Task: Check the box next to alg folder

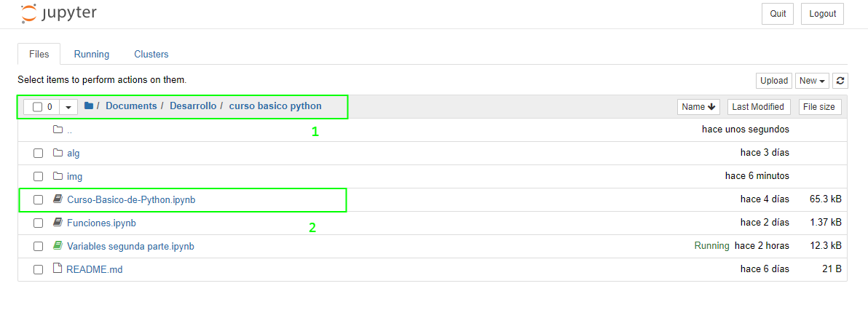Action: coord(38,154)
